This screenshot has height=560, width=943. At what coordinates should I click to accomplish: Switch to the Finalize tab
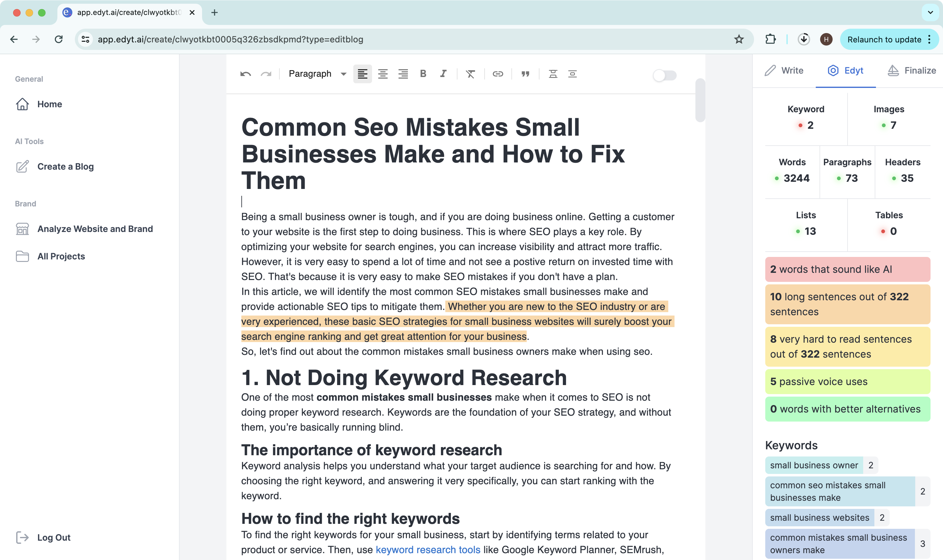[912, 70]
